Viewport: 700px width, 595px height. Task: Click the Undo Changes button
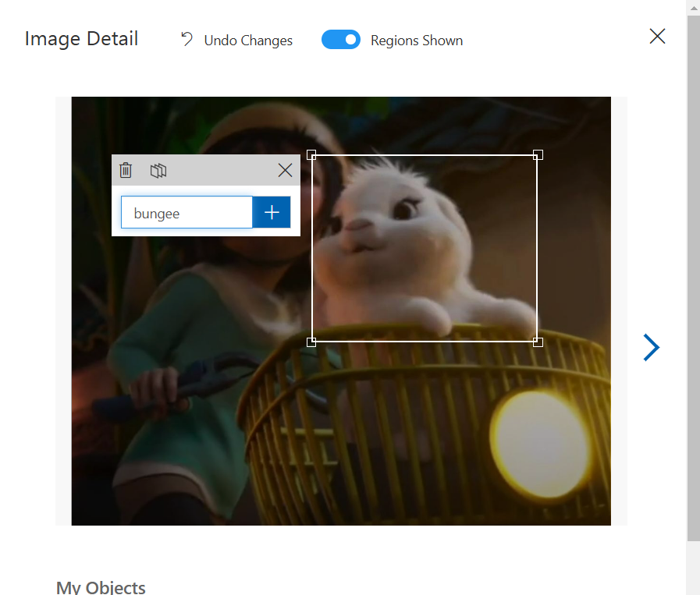coord(236,40)
